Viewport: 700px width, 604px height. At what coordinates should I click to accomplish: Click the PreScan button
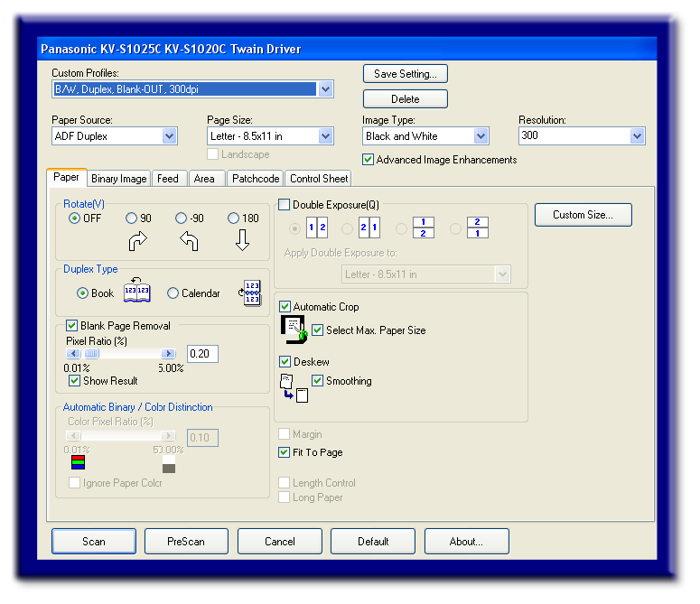click(x=186, y=542)
